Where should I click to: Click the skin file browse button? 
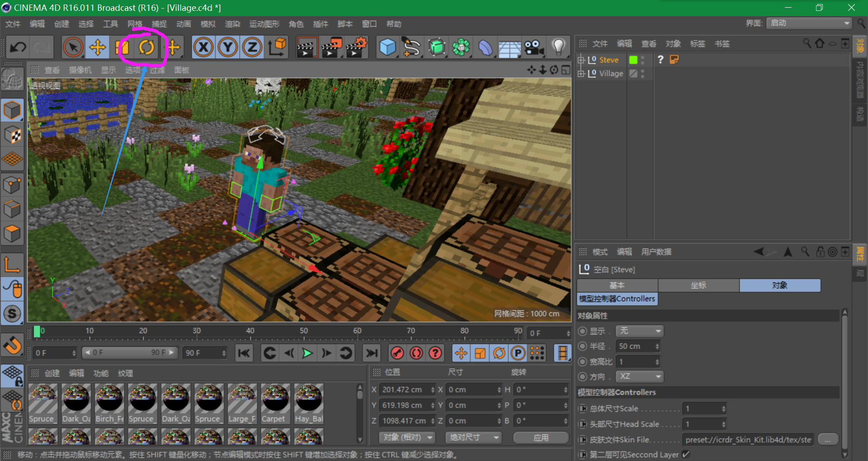[x=828, y=440]
